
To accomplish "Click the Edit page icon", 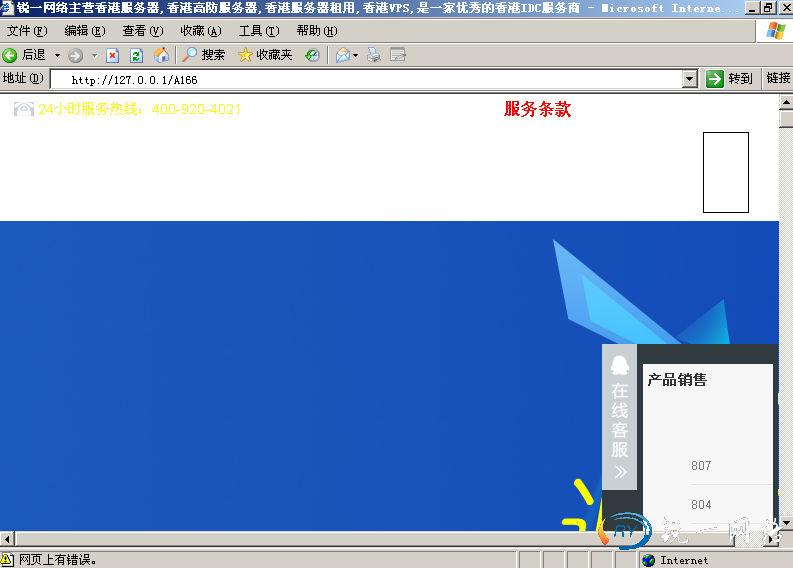I will point(398,55).
